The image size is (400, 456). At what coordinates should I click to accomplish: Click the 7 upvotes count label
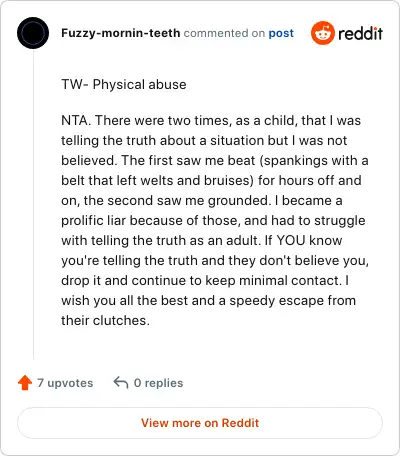(x=65, y=383)
